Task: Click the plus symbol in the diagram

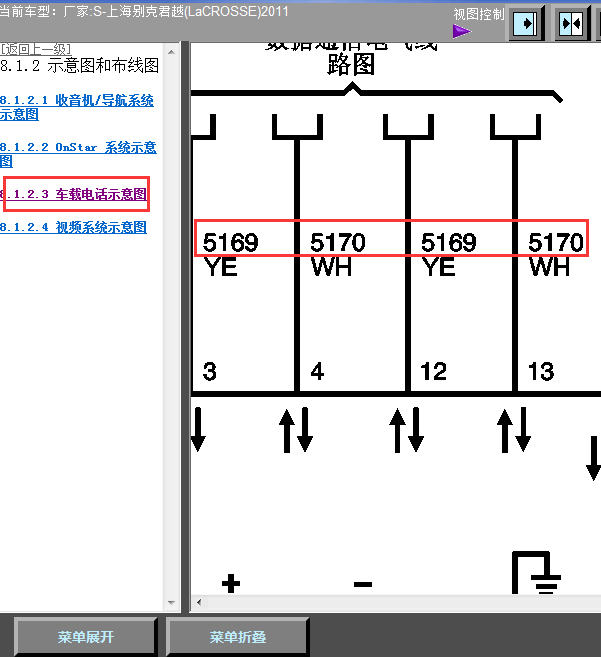Action: (231, 584)
